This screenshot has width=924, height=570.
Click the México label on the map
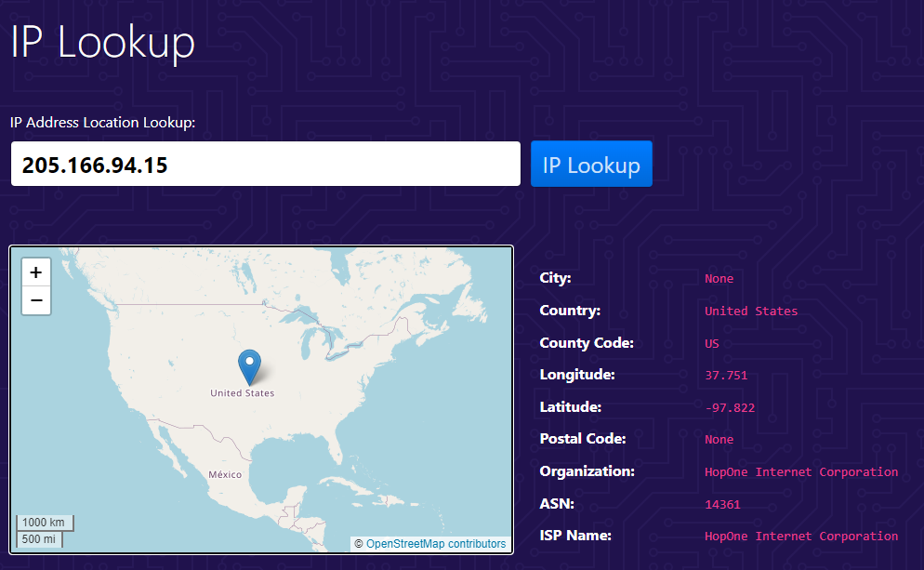pyautogui.click(x=225, y=474)
